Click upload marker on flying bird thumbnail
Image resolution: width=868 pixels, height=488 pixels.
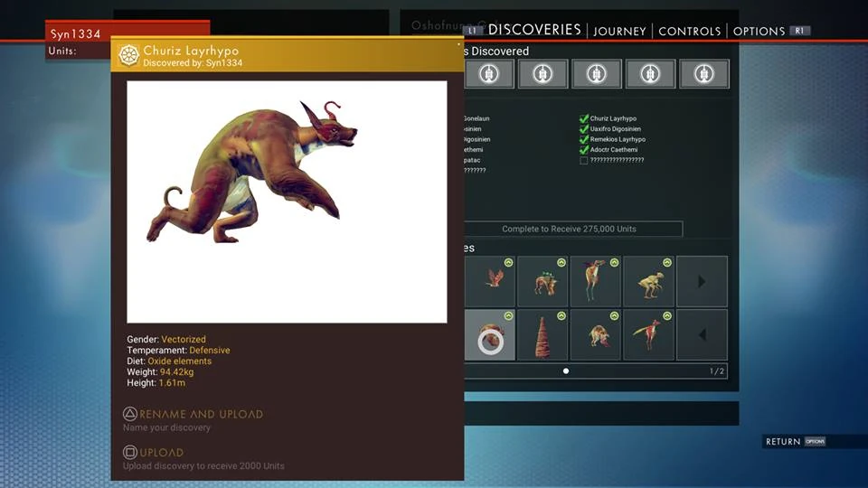[508, 262]
